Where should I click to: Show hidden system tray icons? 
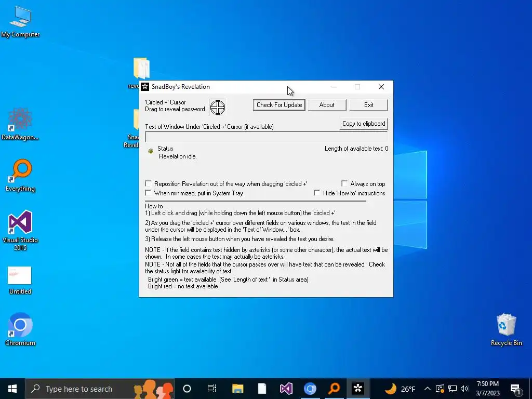pos(428,389)
